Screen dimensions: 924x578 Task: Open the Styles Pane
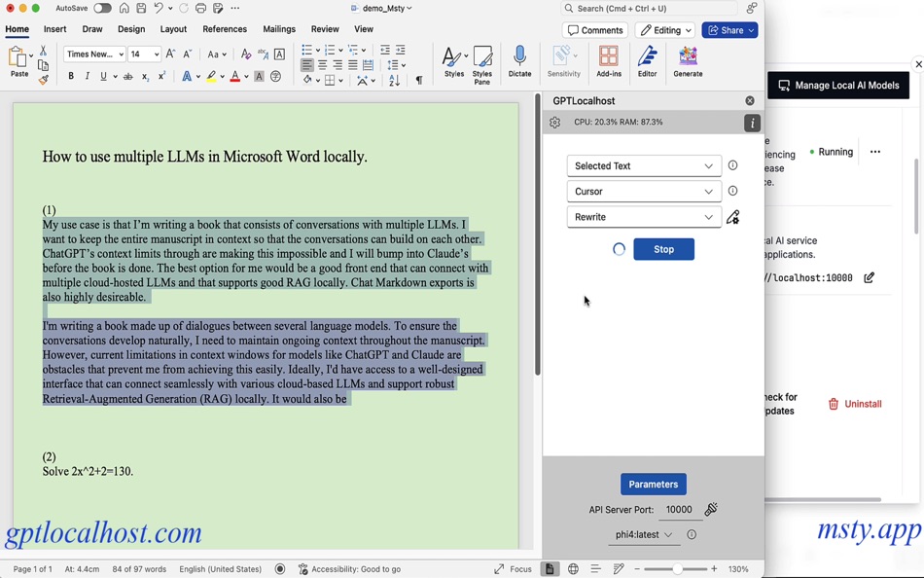[482, 65]
